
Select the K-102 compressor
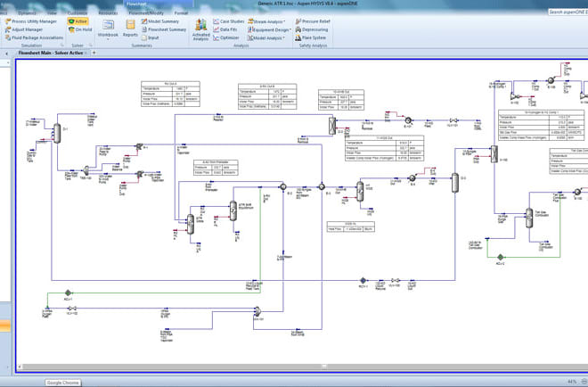[x=514, y=96]
